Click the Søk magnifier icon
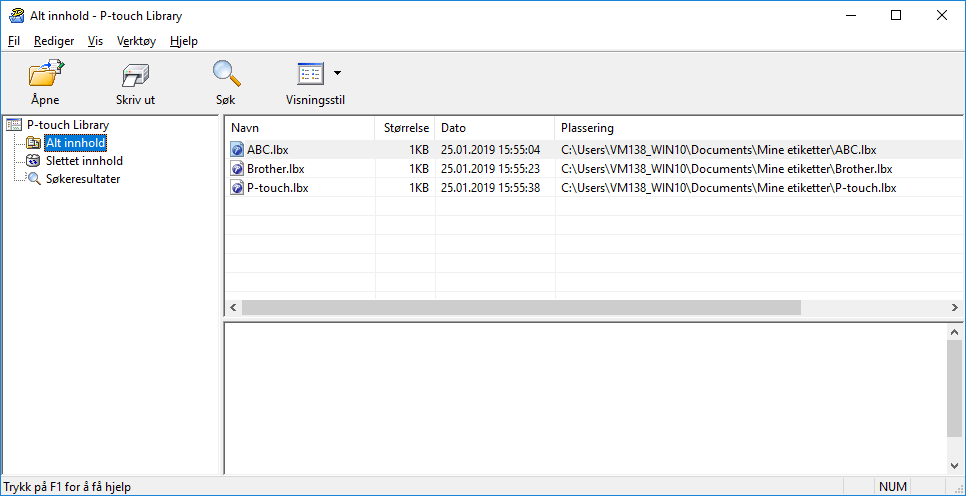The image size is (966, 496). point(226,74)
